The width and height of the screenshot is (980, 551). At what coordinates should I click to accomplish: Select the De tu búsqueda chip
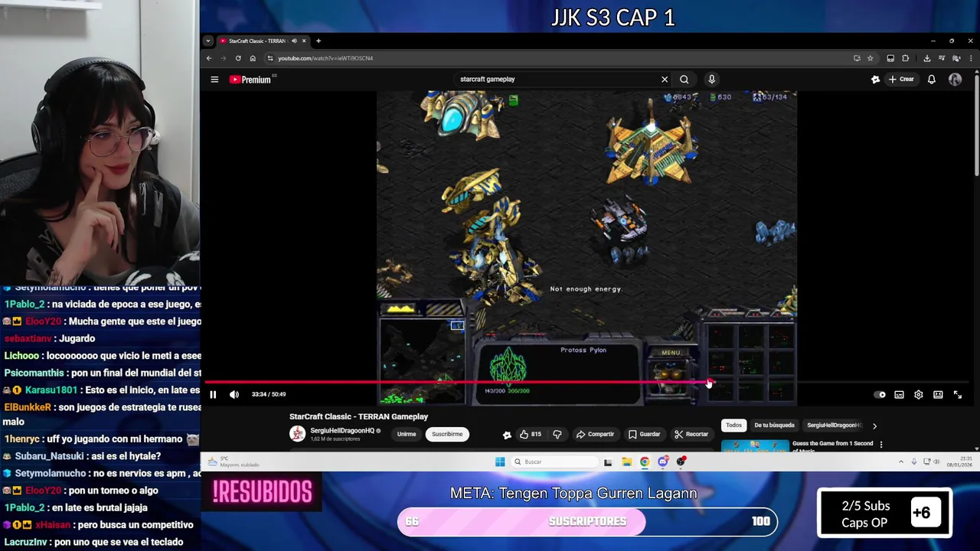[x=774, y=425]
